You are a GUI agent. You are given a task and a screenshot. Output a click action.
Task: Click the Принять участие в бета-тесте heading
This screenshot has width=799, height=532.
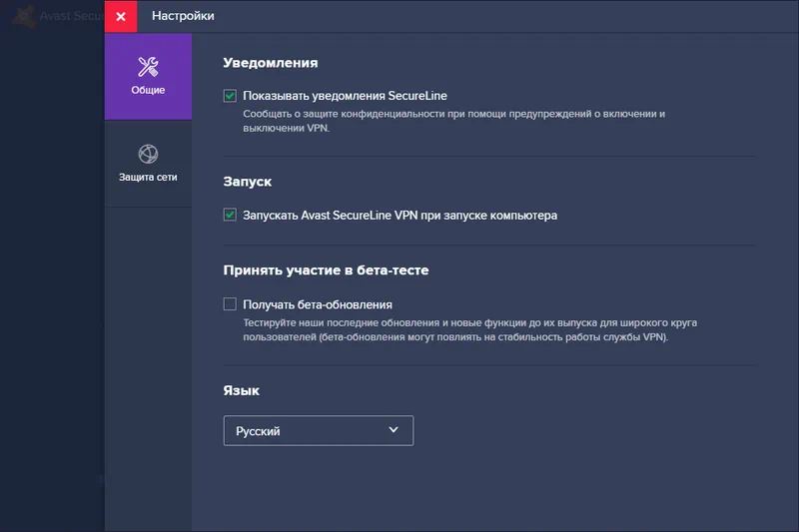tap(327, 270)
